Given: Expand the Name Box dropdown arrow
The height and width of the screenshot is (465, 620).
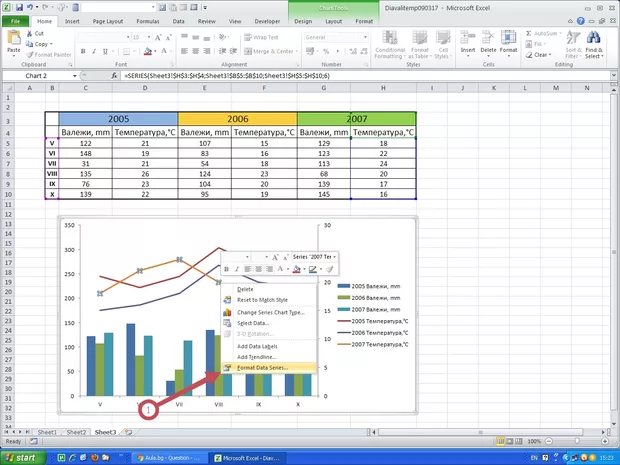Looking at the screenshot, I should click(74, 76).
